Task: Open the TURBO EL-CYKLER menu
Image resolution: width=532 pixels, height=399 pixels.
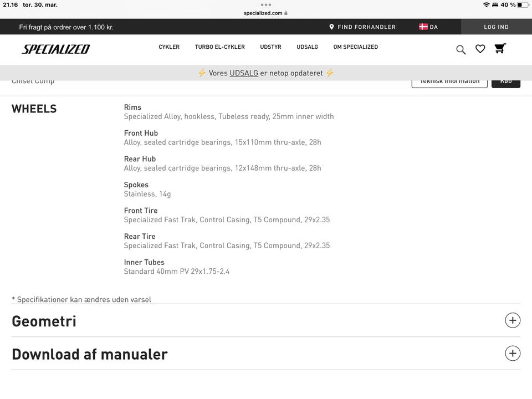Action: click(x=220, y=47)
